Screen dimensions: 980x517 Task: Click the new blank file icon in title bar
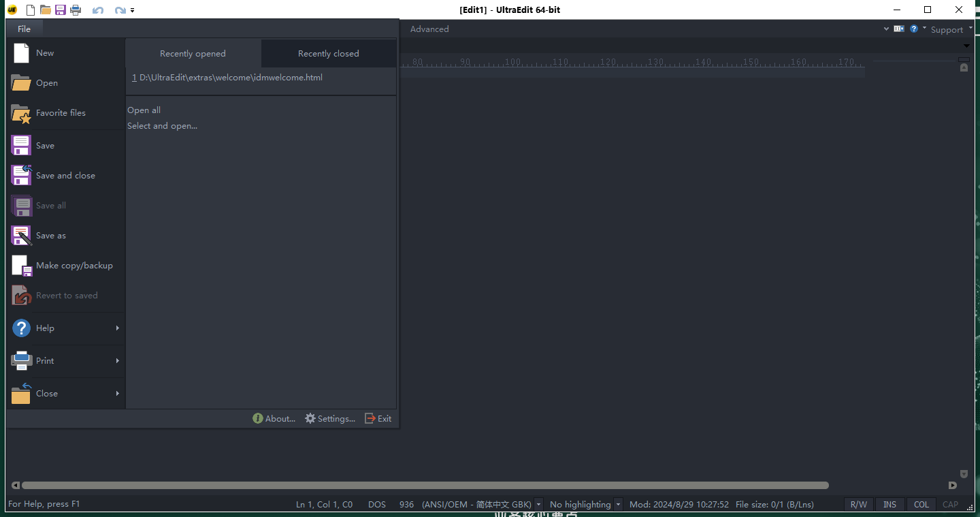tap(30, 10)
